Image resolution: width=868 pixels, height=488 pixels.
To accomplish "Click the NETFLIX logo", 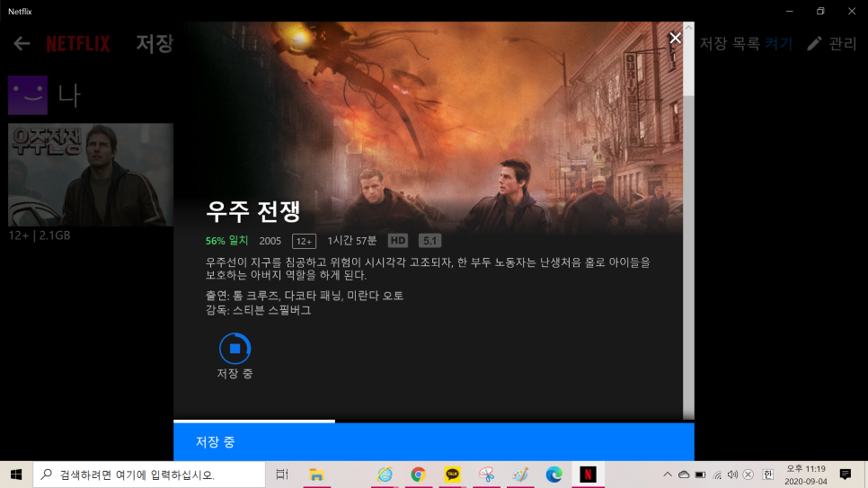I will [x=78, y=43].
